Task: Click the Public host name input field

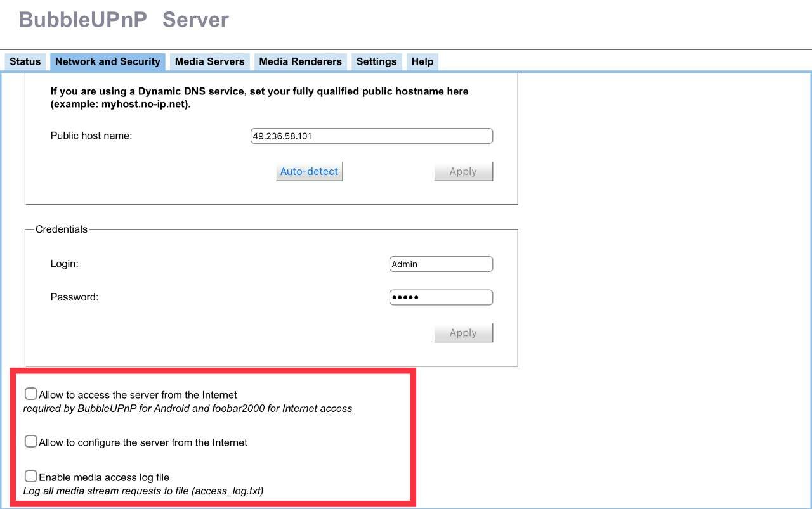Action: (372, 136)
